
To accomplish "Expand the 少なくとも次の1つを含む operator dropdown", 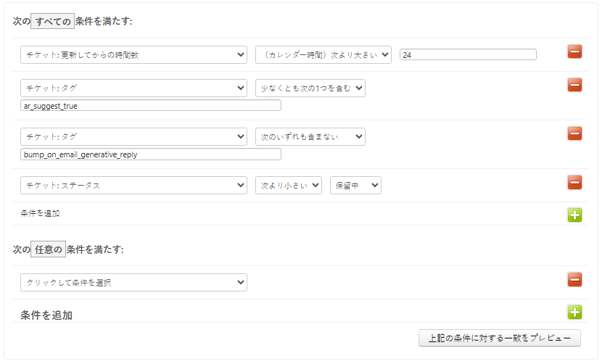I will tap(310, 88).
